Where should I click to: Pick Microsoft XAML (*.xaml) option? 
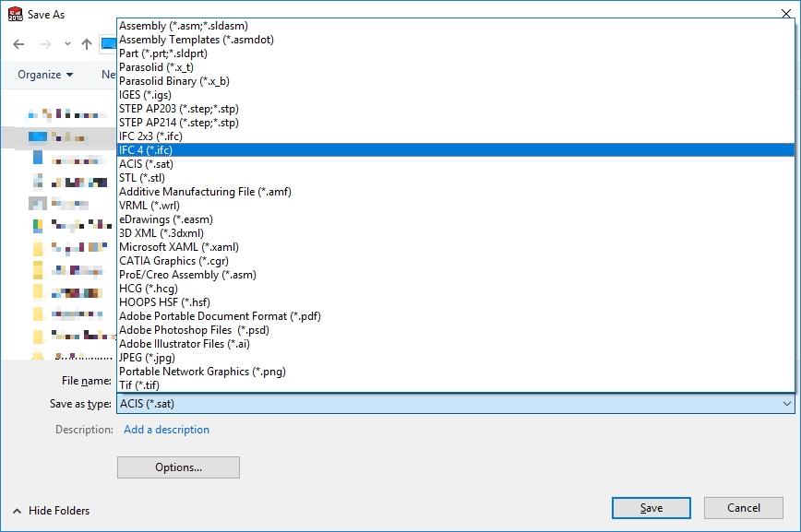456,246
